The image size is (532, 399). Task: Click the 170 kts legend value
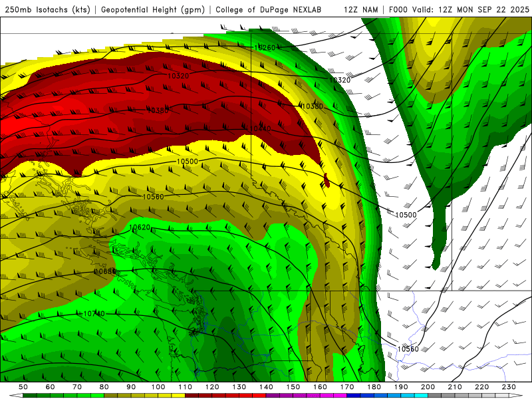click(x=346, y=387)
